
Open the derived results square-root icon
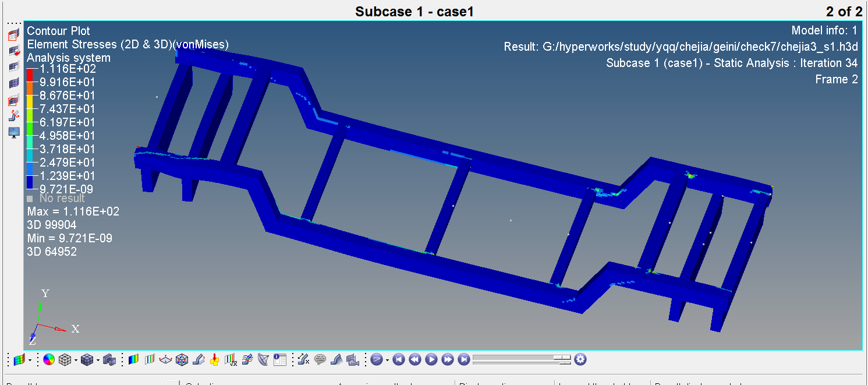[x=231, y=360]
